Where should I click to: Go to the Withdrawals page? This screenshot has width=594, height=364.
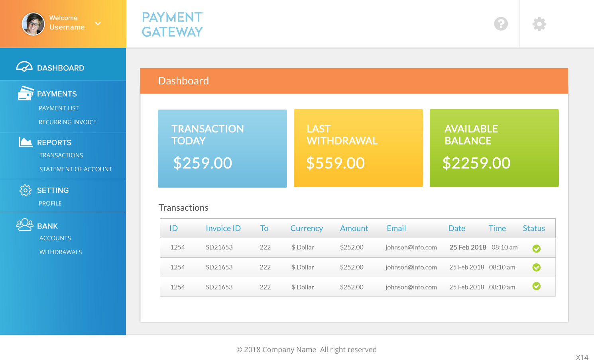point(60,252)
